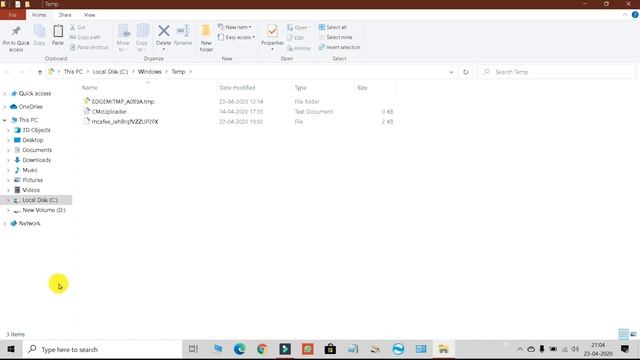Switch to the Share ribbon tab
640x360 pixels.
point(65,15)
